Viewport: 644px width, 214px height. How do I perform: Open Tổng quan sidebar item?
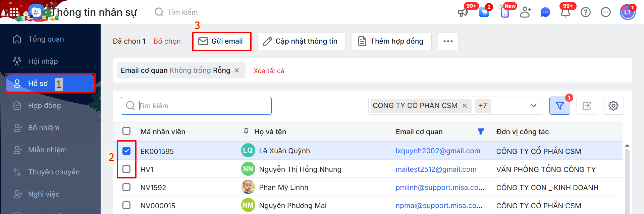[x=46, y=39]
